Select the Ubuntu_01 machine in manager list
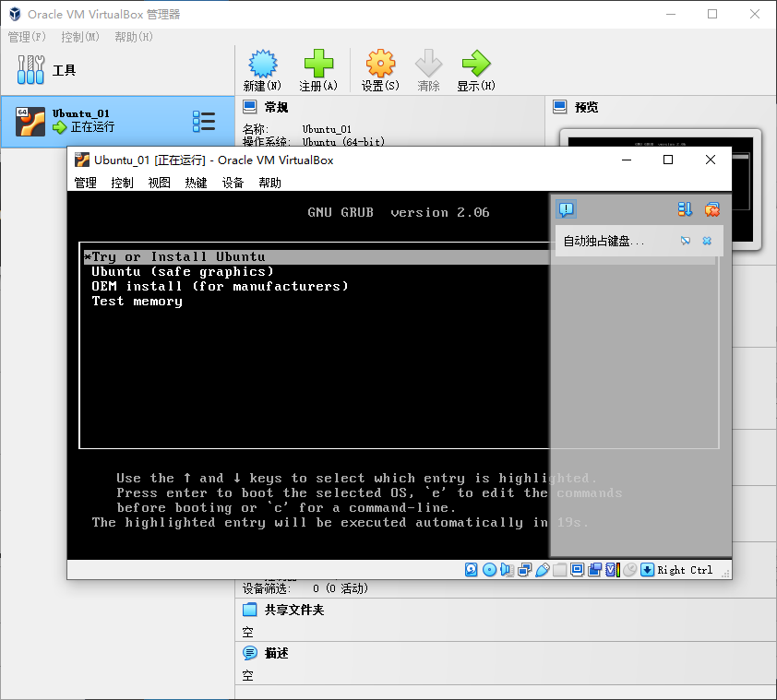This screenshot has height=700, width=777. click(x=117, y=122)
